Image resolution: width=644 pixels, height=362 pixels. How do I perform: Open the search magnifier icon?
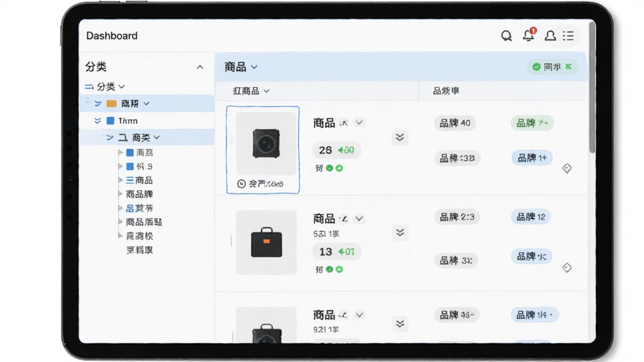click(x=506, y=36)
